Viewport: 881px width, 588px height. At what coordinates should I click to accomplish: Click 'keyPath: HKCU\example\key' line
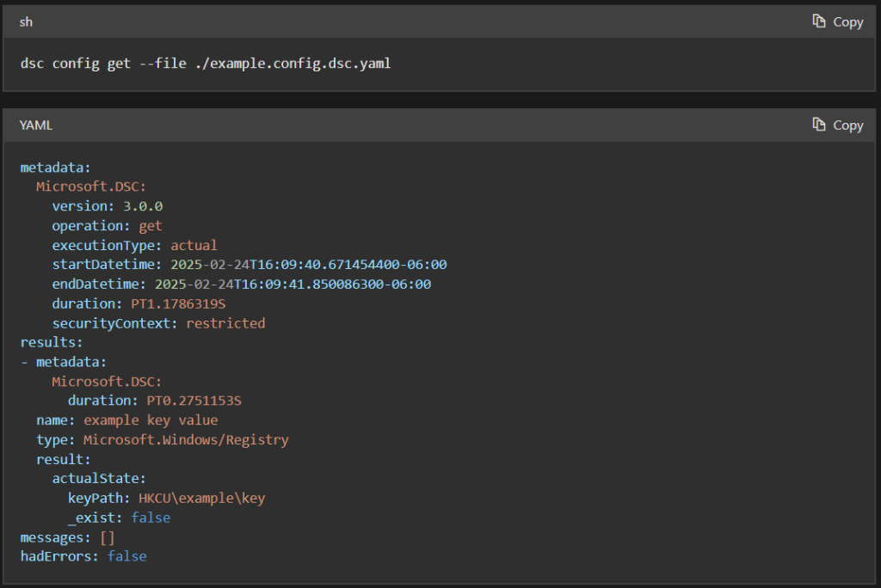[166, 498]
